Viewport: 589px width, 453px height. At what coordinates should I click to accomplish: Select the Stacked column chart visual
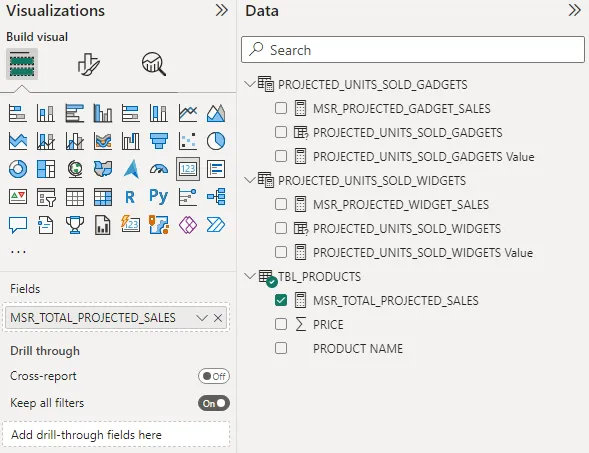(x=46, y=113)
